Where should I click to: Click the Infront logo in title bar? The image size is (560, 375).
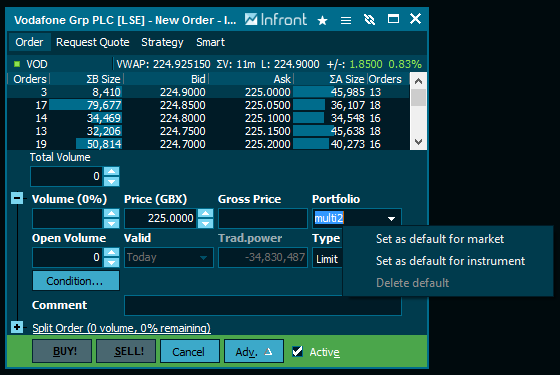(x=276, y=19)
